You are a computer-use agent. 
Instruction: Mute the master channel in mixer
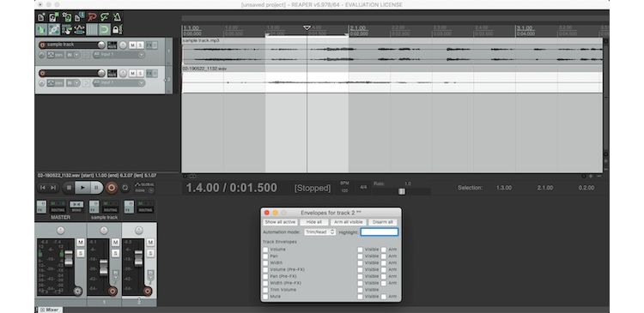81,243
